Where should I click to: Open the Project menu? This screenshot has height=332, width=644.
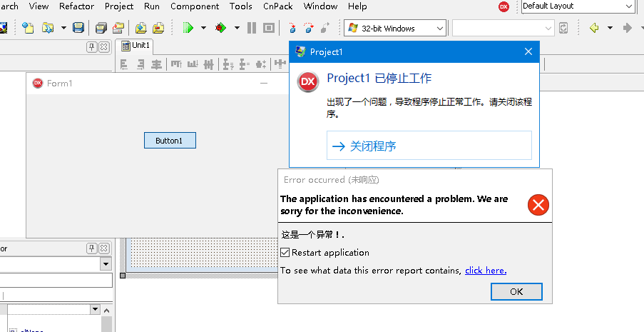click(119, 6)
